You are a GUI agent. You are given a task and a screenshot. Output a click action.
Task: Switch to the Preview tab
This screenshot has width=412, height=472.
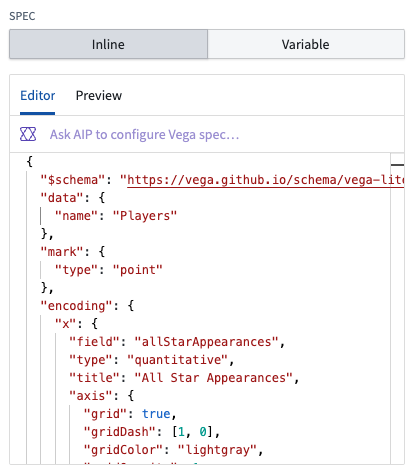[99, 96]
